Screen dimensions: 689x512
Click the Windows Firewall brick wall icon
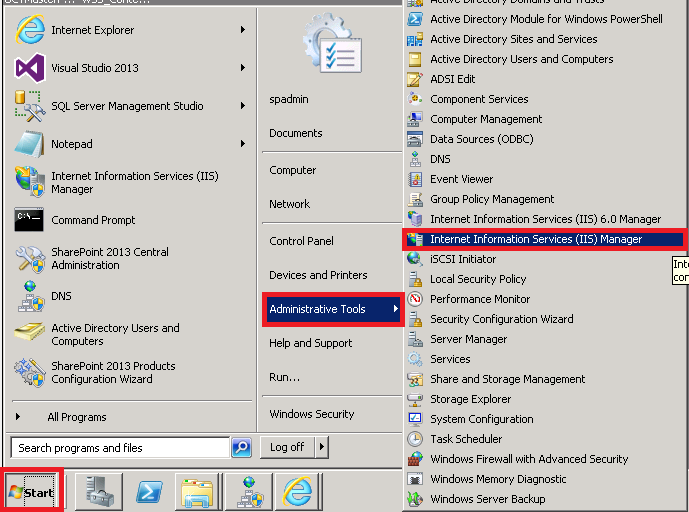(414, 459)
